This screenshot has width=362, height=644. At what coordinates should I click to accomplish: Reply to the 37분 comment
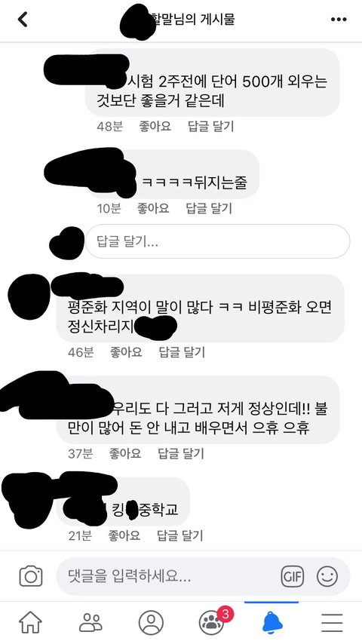click(x=181, y=453)
